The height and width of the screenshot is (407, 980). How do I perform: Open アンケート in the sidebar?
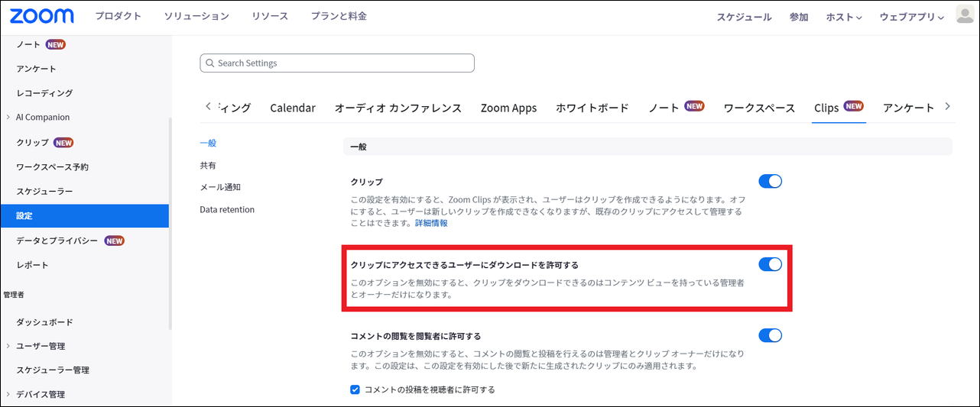tap(37, 69)
